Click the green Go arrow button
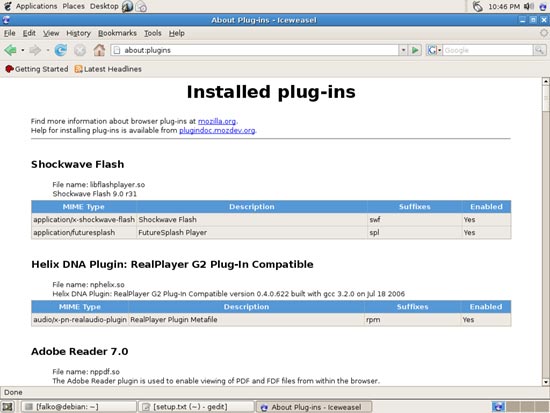Screen dimensions: 550x413 click(415, 50)
